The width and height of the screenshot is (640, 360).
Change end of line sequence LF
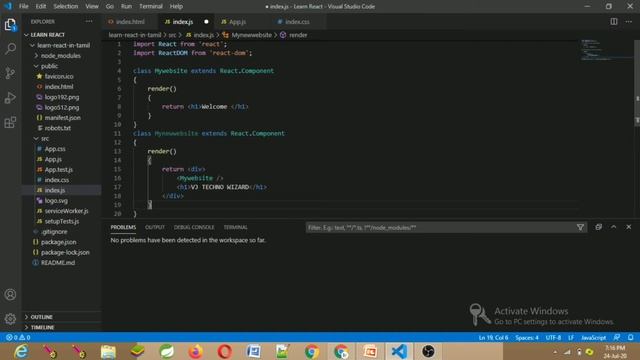click(571, 338)
